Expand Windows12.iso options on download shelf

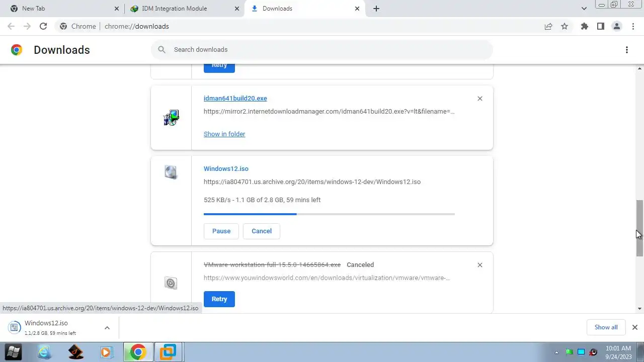click(107, 328)
